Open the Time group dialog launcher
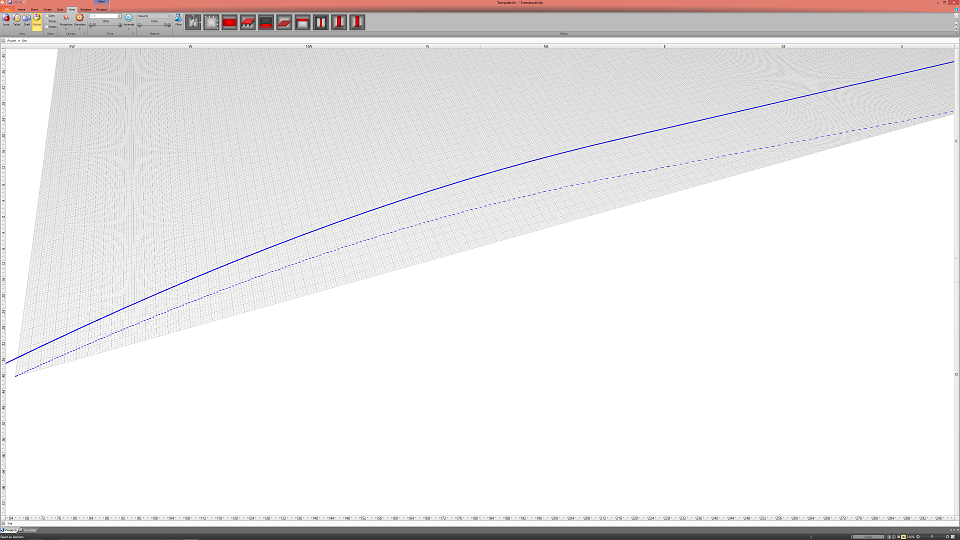This screenshot has width=960, height=540. [133, 34]
